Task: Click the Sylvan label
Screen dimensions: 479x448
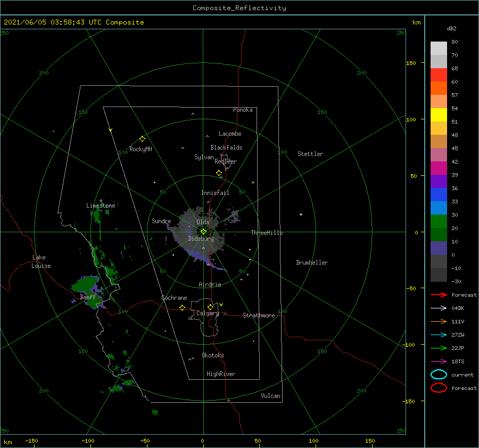Action: [x=204, y=158]
